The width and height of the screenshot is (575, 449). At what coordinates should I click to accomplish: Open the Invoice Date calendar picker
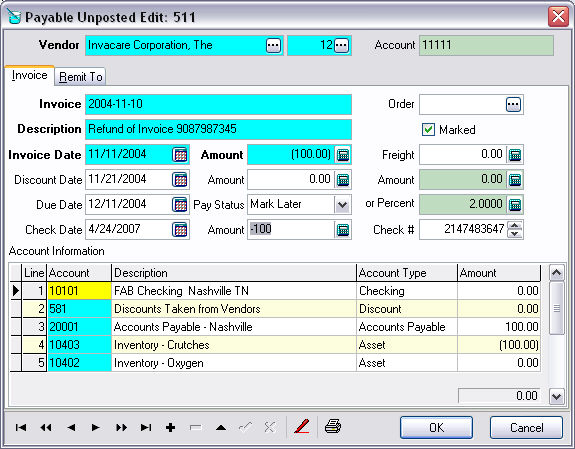point(180,155)
